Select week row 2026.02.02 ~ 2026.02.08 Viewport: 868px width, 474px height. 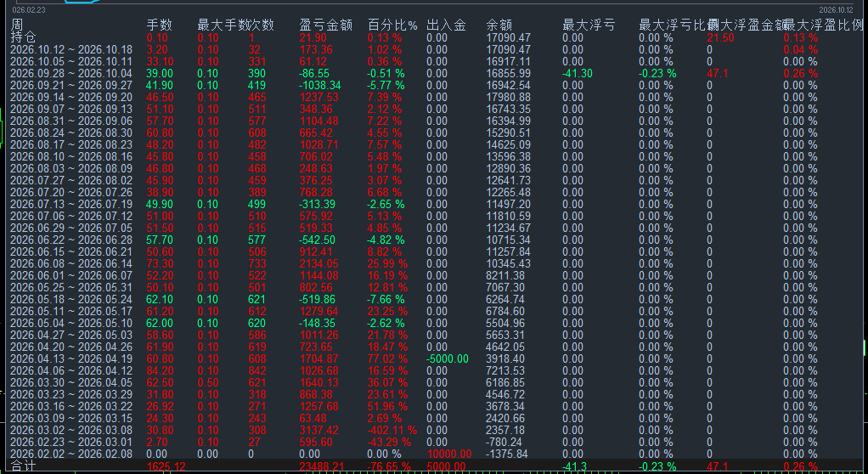pyautogui.click(x=71, y=454)
